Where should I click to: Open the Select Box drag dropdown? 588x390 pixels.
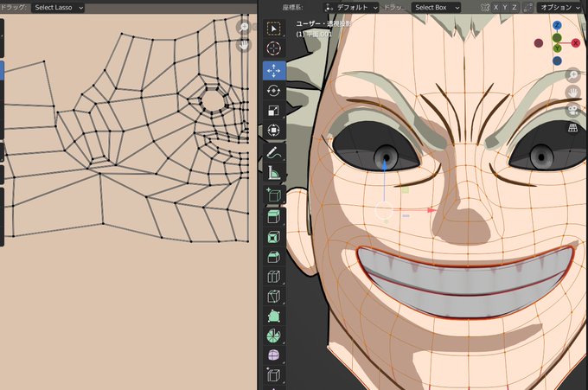[436, 8]
